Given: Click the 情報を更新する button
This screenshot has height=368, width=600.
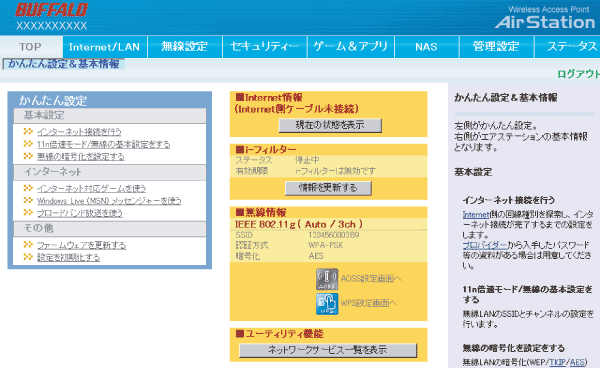Looking at the screenshot, I should (x=328, y=188).
